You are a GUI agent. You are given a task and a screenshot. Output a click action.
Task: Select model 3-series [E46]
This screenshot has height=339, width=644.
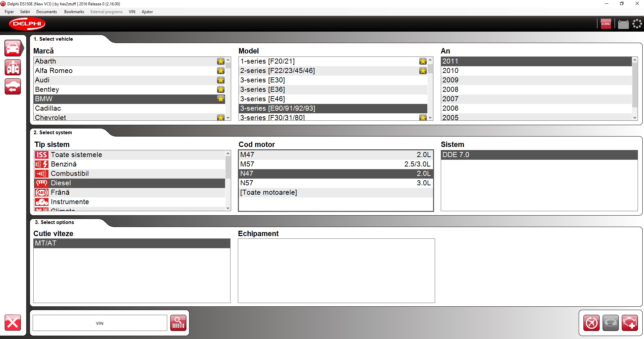click(x=333, y=99)
